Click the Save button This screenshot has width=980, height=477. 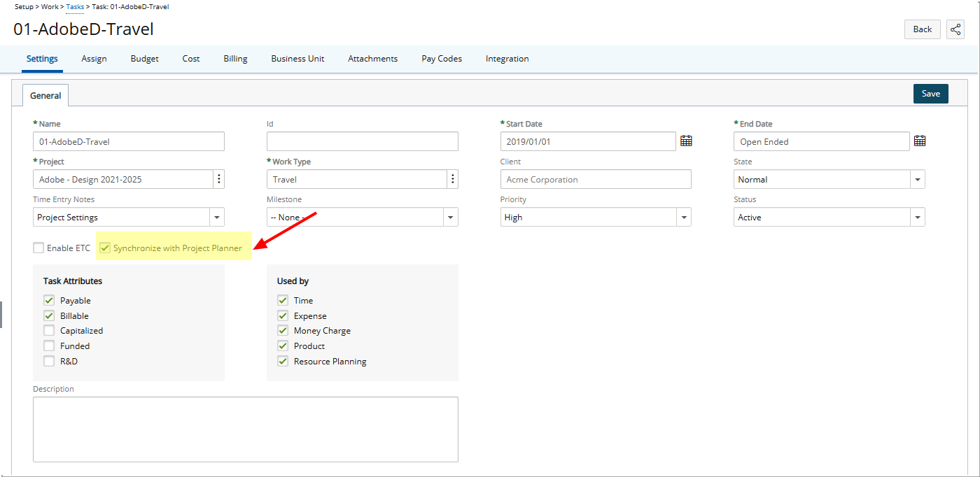931,94
